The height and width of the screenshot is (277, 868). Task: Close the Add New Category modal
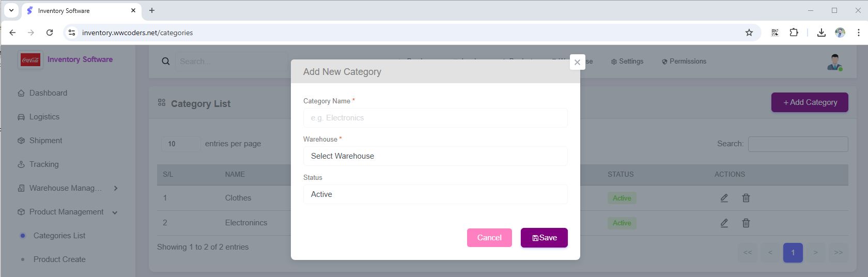point(577,62)
